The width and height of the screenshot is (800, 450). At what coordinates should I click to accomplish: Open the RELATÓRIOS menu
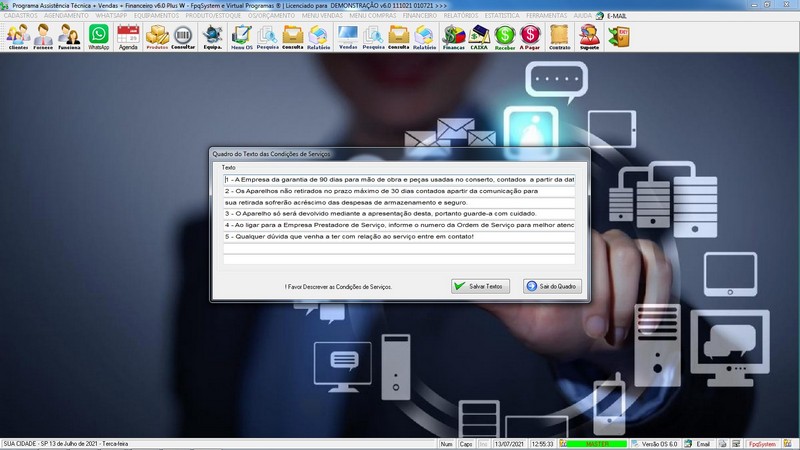click(x=461, y=16)
